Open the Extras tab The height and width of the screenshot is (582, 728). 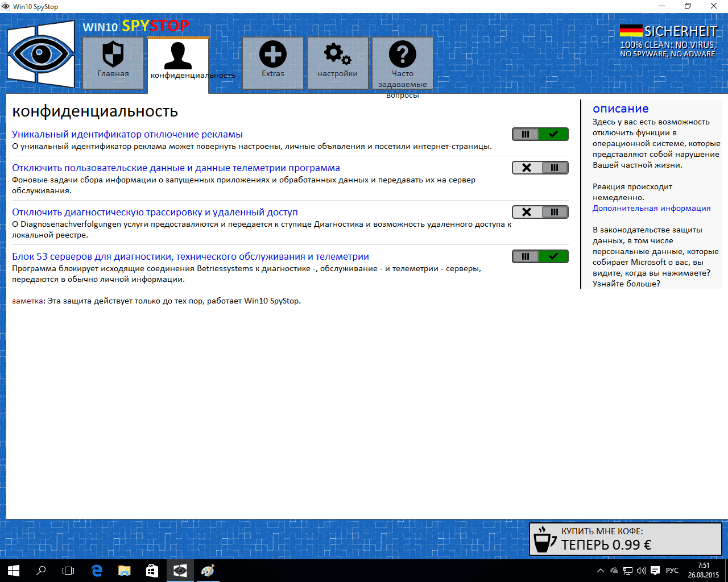(x=273, y=63)
